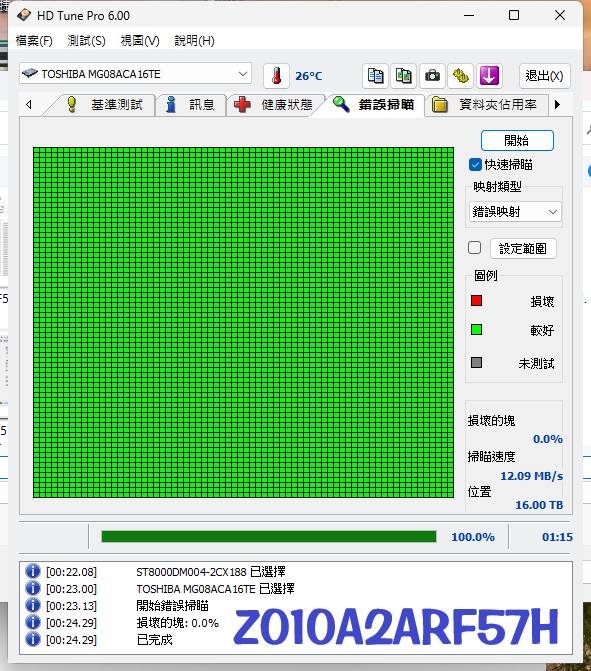Click the purple download arrow icon
This screenshot has width=591, height=671.
[x=489, y=76]
